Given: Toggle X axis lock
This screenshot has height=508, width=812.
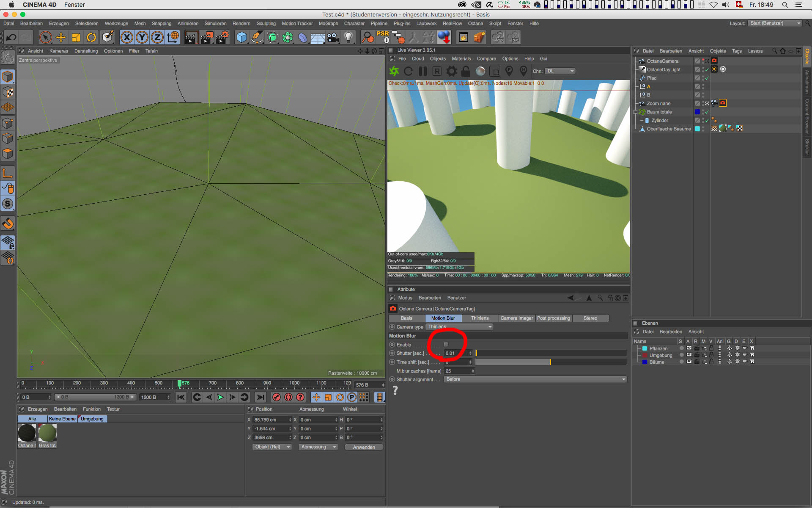Looking at the screenshot, I should (126, 38).
